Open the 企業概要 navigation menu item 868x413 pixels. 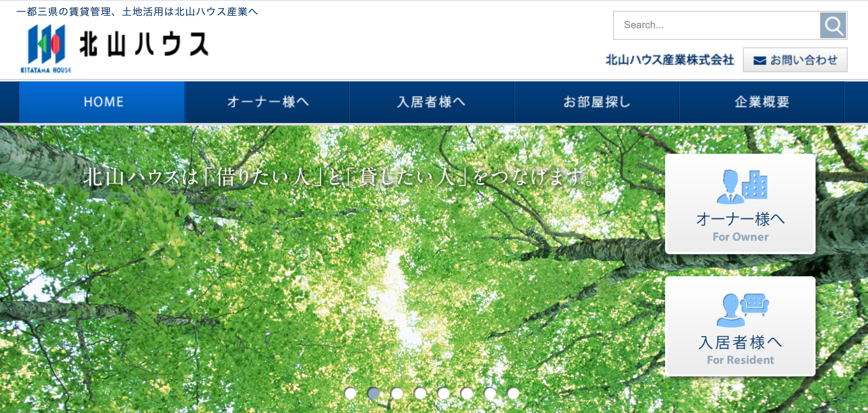tap(762, 102)
